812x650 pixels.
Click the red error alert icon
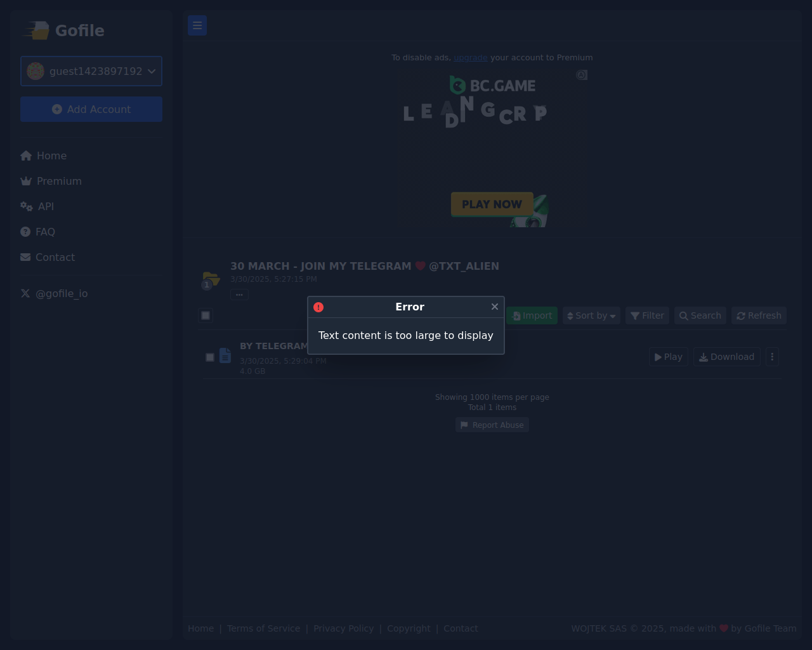(x=318, y=307)
